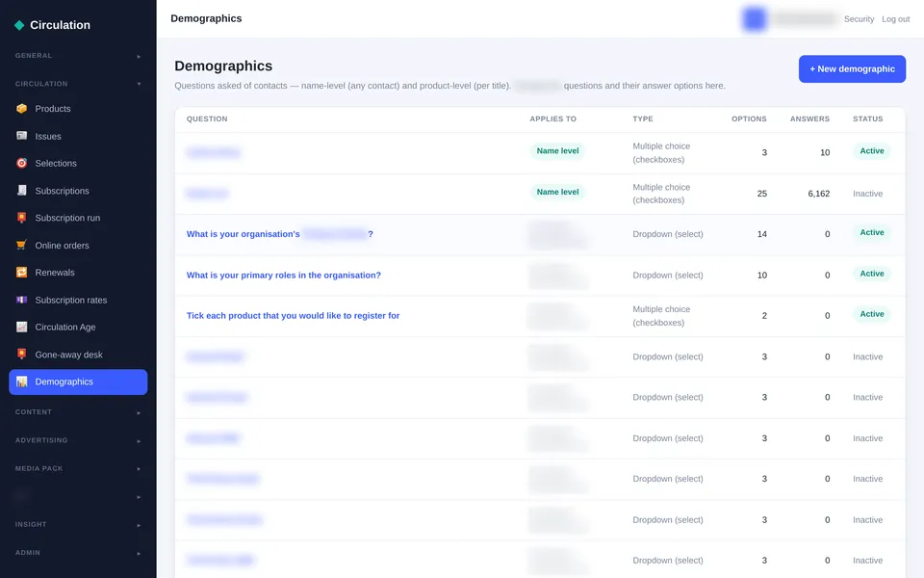Click the options count 14

coord(762,234)
